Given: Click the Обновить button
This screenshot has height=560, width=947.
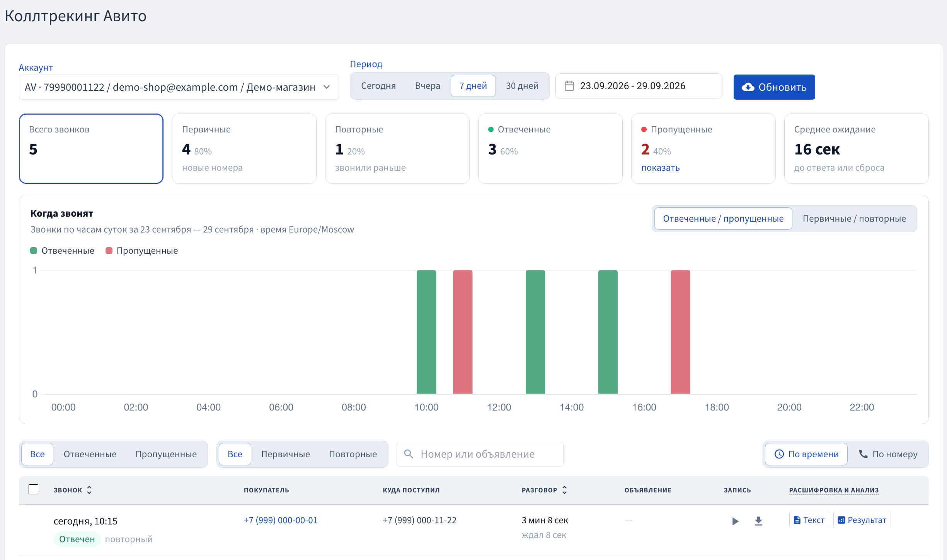Looking at the screenshot, I should click(x=774, y=87).
